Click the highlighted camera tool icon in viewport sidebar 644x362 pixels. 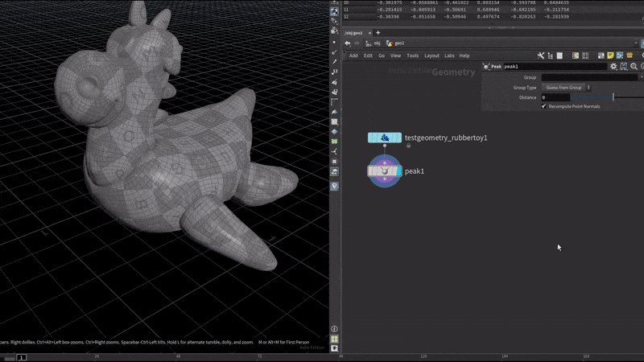pos(334,11)
